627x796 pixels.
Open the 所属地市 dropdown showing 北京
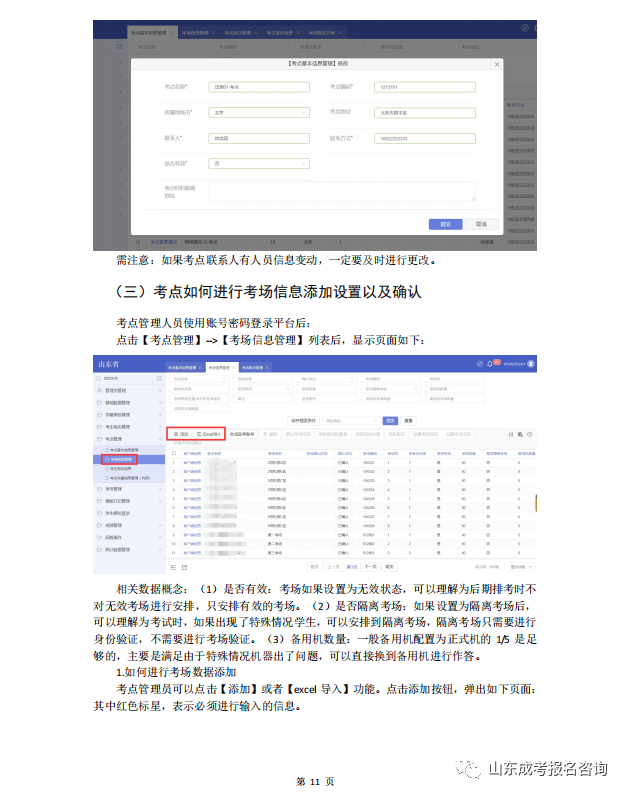coord(259,113)
